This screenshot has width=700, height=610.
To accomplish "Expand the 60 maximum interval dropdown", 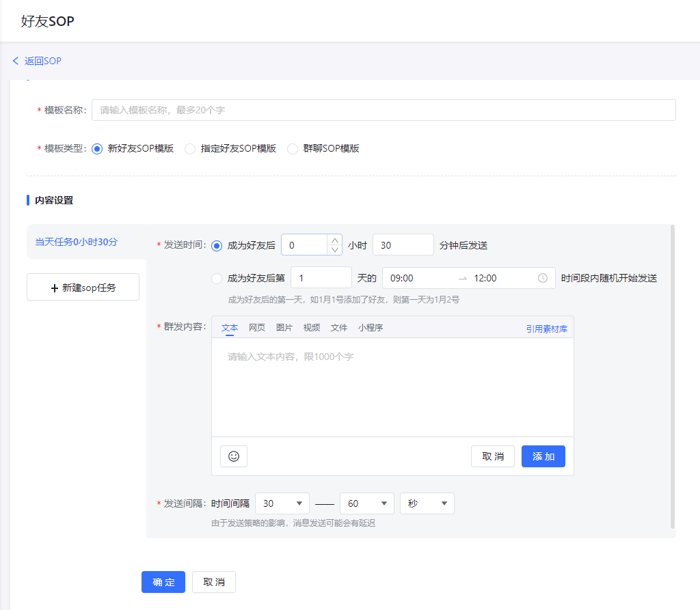I will point(366,503).
